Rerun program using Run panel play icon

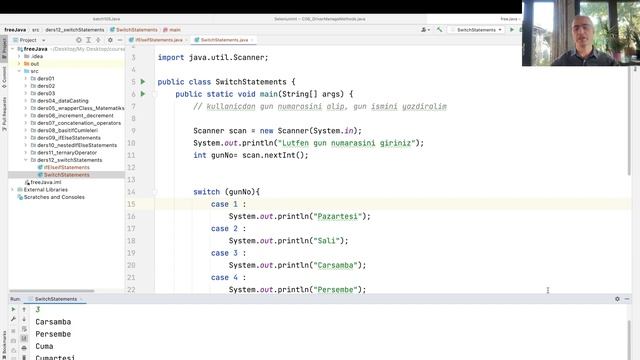[x=13, y=309]
